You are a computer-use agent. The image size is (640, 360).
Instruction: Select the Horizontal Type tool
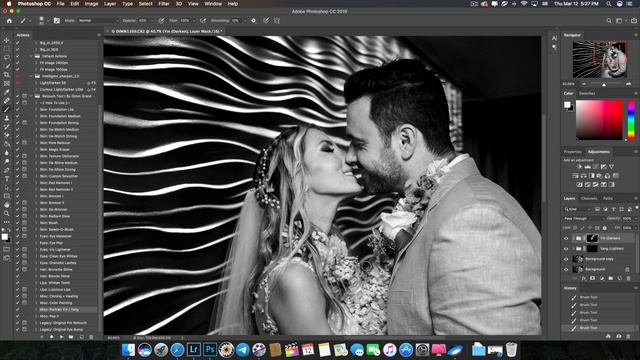(x=7, y=179)
